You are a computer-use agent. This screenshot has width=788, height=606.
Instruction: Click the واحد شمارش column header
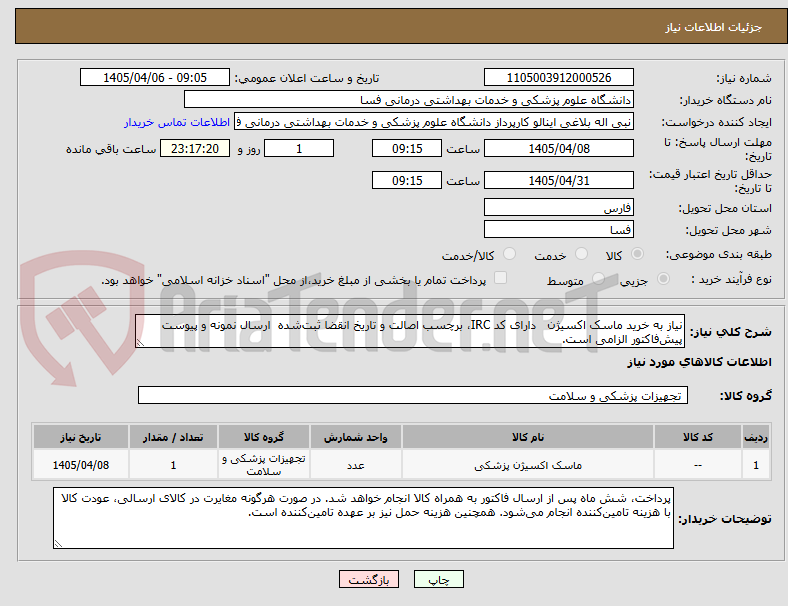[x=355, y=437]
